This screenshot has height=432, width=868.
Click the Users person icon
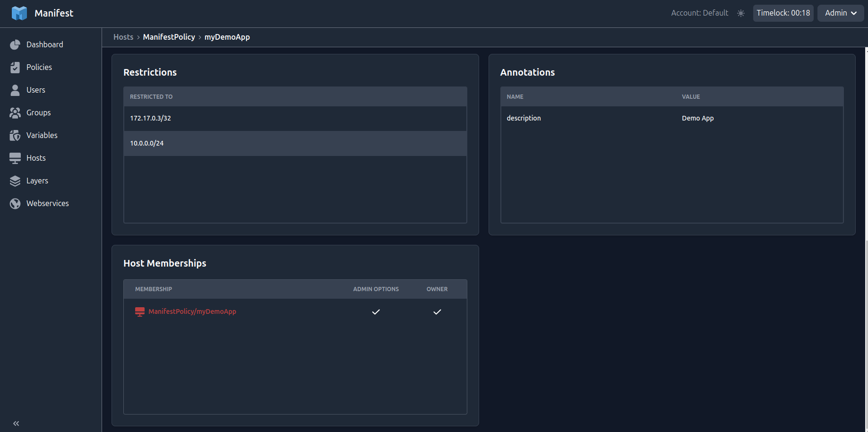pyautogui.click(x=15, y=90)
